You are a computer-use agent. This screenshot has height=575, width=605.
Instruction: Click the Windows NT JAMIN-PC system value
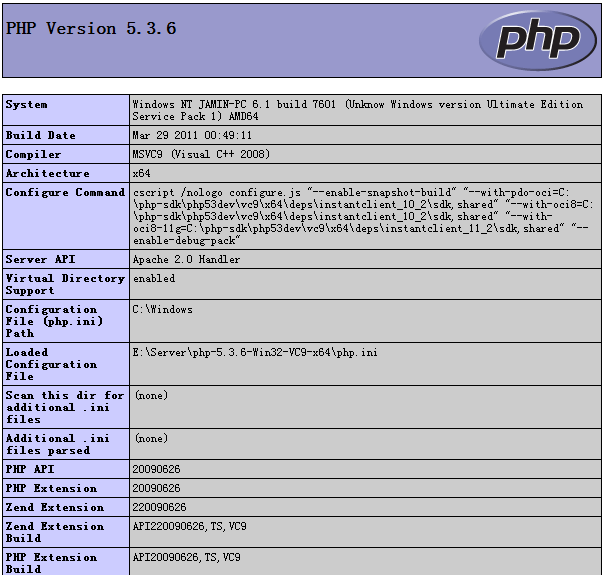(x=358, y=110)
